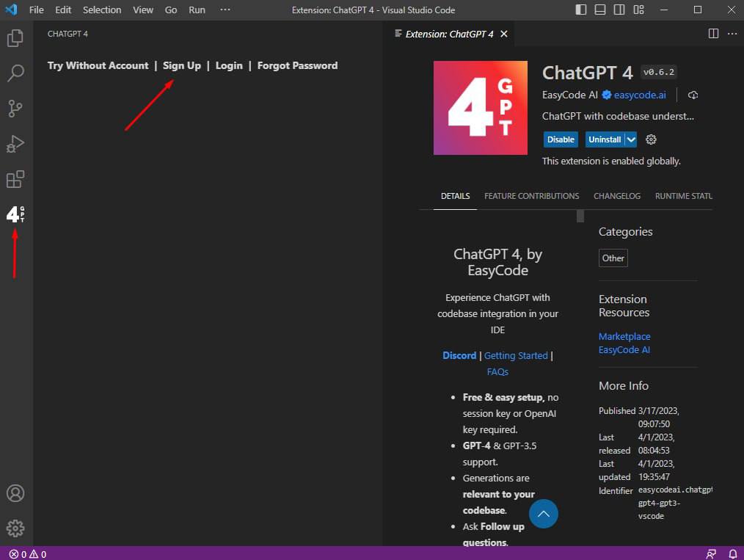The height and width of the screenshot is (560, 744).
Task: Open the EasyCode AI resource link
Action: (x=624, y=350)
